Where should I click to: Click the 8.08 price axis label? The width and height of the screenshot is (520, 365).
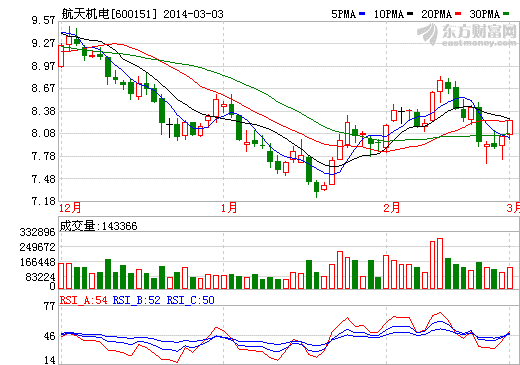pyautogui.click(x=43, y=133)
